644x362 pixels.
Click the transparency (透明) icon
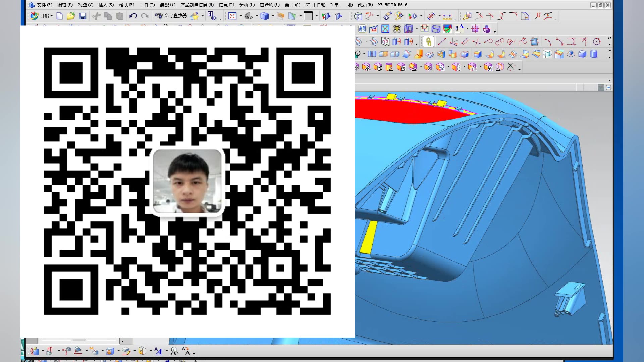(x=362, y=29)
